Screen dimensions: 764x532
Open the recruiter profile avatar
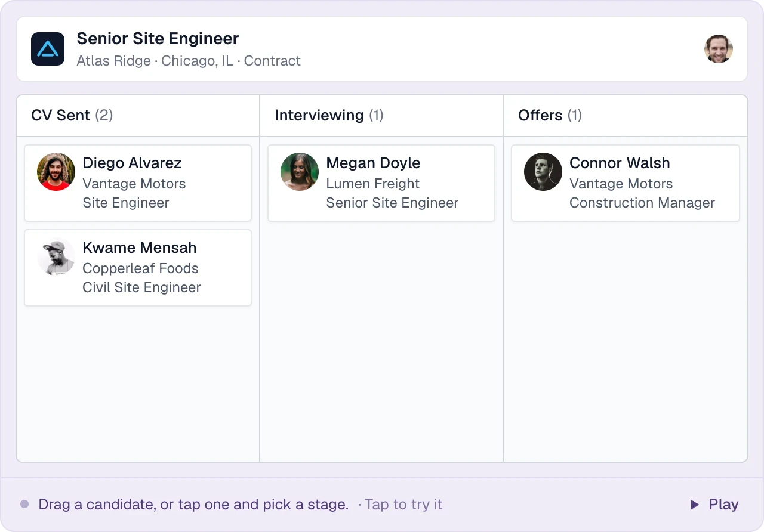[x=719, y=49]
